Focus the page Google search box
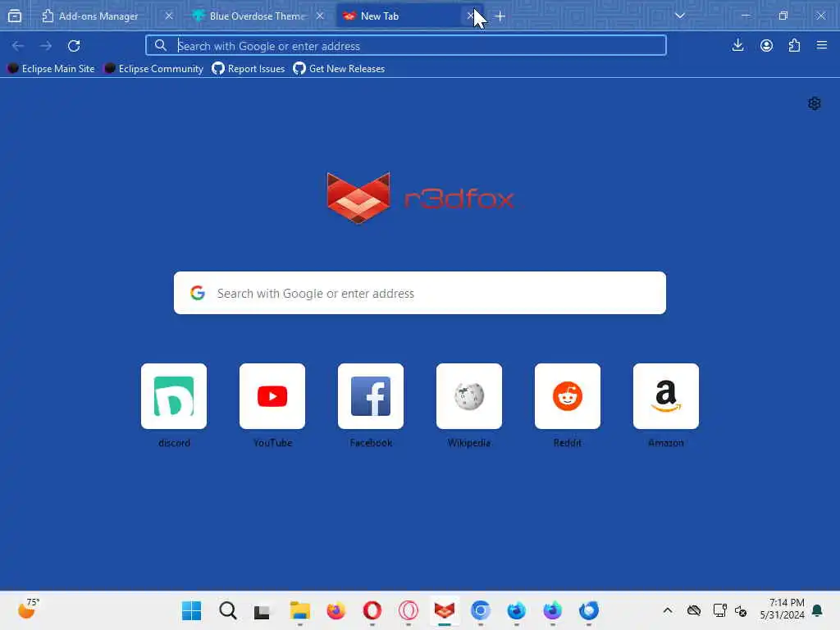Image resolution: width=840 pixels, height=630 pixels. 420,293
